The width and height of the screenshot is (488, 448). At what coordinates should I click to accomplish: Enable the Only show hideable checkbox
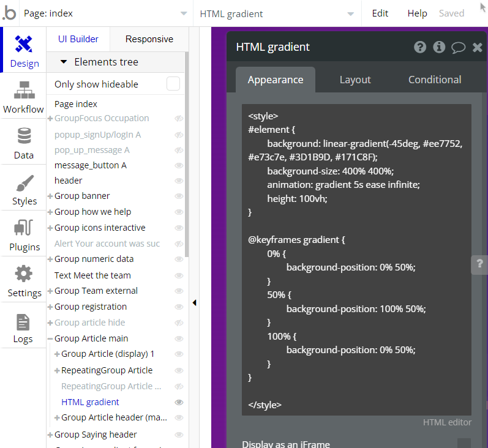coord(173,84)
